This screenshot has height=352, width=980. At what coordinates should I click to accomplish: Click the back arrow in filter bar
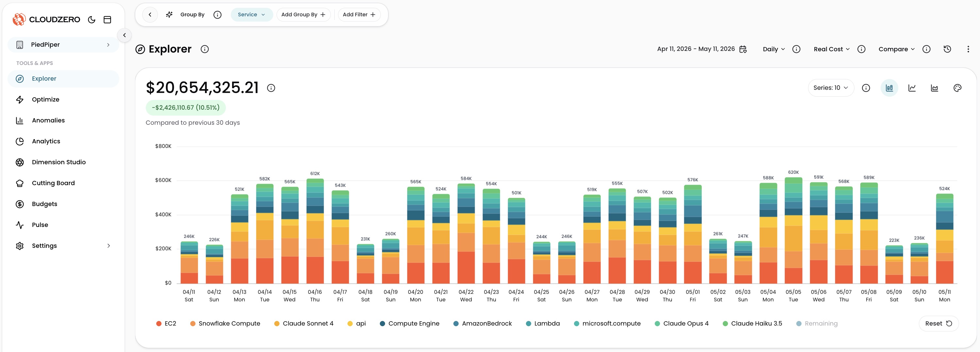coord(150,14)
